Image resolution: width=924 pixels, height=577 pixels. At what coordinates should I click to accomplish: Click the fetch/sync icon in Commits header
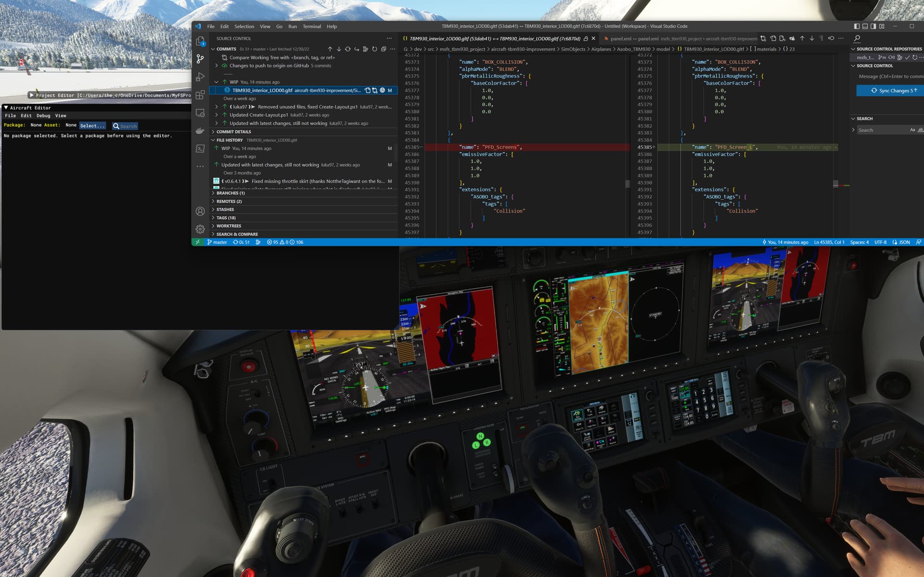(347, 49)
